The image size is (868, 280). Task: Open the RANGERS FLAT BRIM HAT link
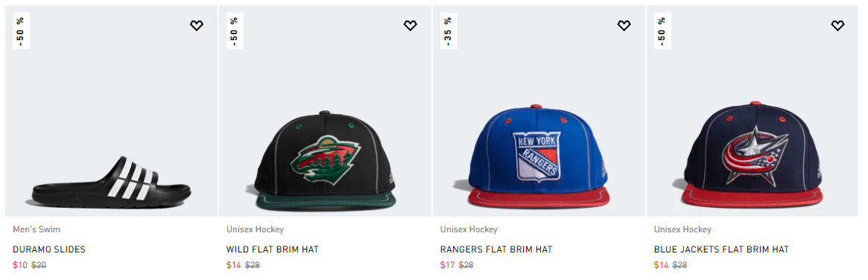496,249
